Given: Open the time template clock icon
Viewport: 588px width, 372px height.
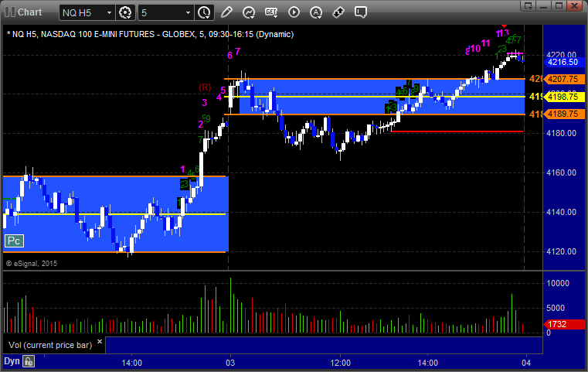Looking at the screenshot, I should pyautogui.click(x=205, y=12).
